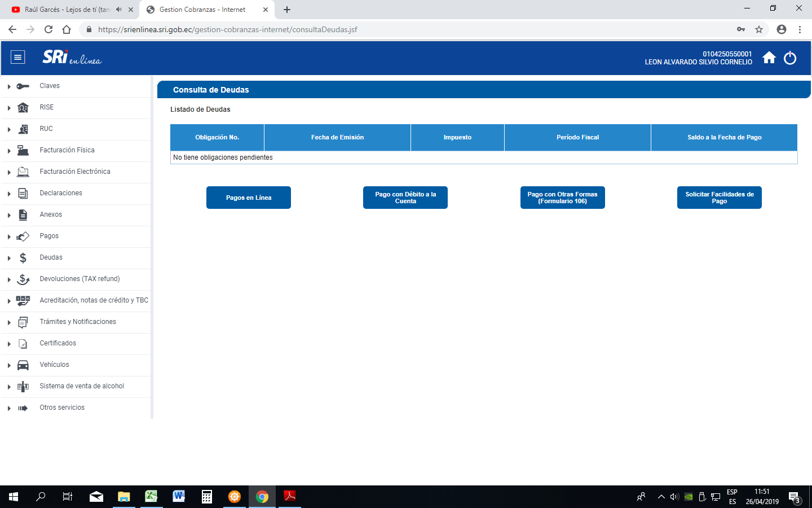812x508 pixels.
Task: Click Pago con Débito a la Cuenta
Action: coord(405,198)
